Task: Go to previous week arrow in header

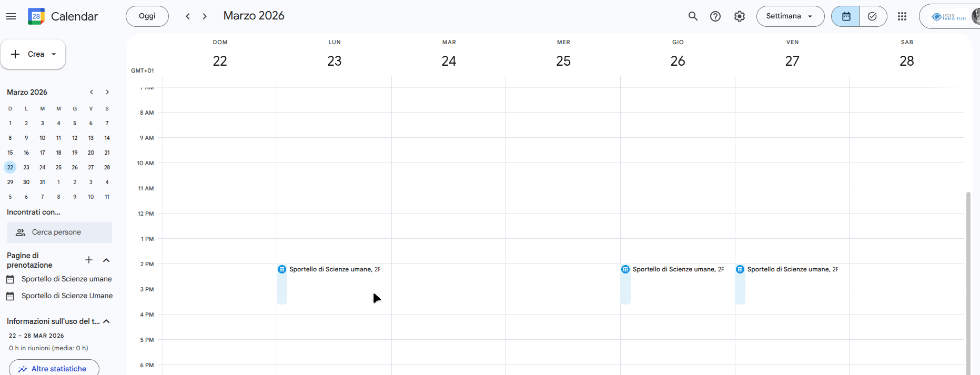Action: (x=188, y=16)
